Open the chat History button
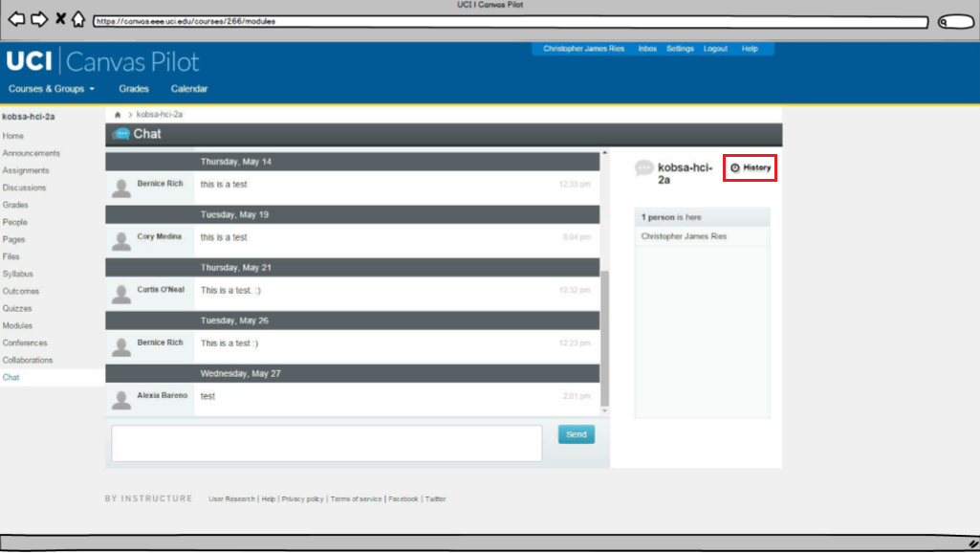Viewport: 980px width, 553px height. (x=750, y=168)
